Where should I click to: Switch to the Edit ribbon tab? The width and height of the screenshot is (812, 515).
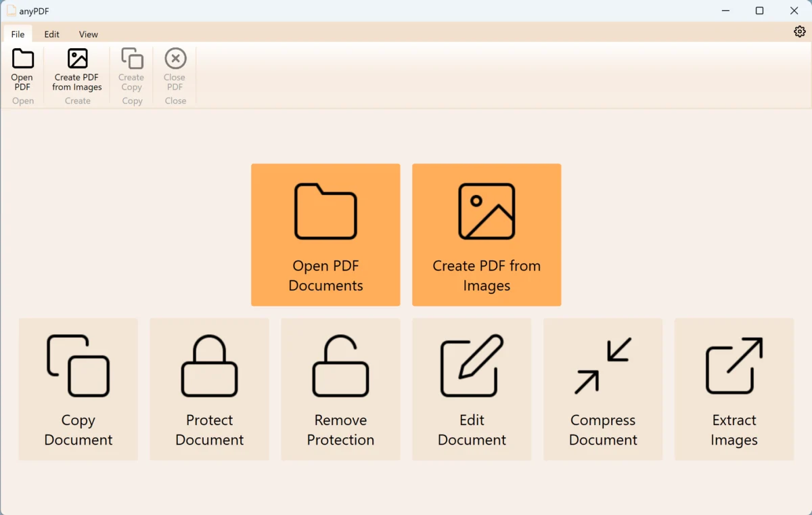pyautogui.click(x=52, y=34)
